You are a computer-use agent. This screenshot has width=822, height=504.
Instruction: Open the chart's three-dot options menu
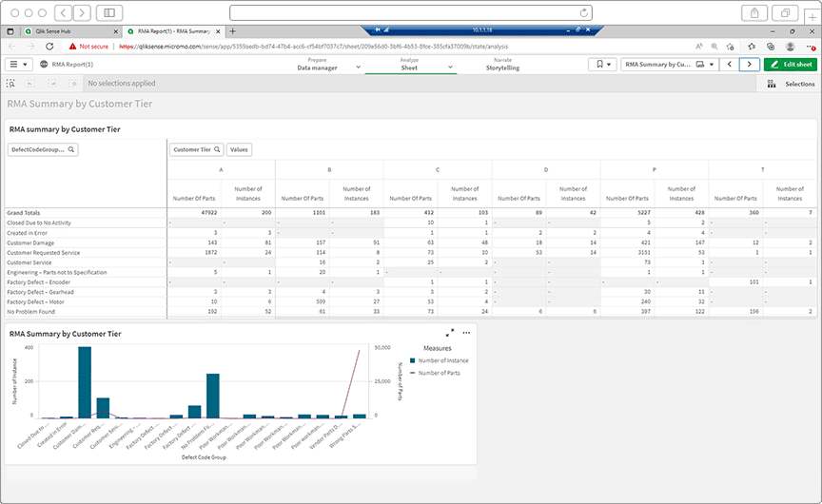point(466,333)
